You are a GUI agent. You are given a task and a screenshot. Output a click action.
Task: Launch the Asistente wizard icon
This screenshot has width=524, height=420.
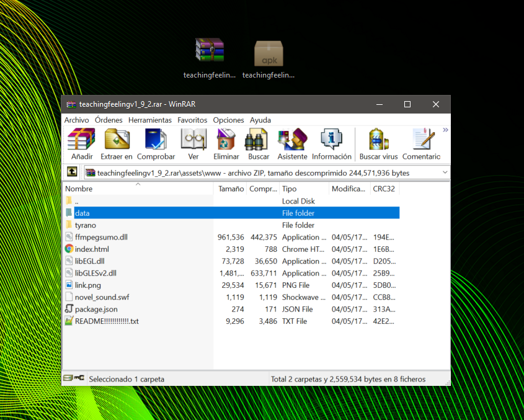[x=293, y=144]
